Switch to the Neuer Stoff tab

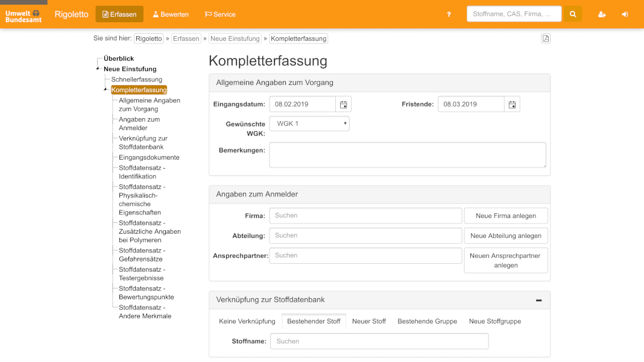(x=369, y=322)
